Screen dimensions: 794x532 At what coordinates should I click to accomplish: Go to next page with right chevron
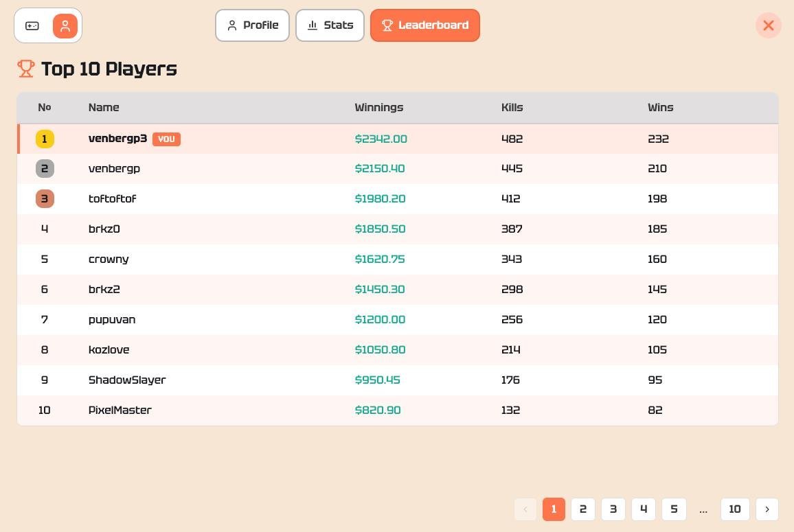point(767,509)
